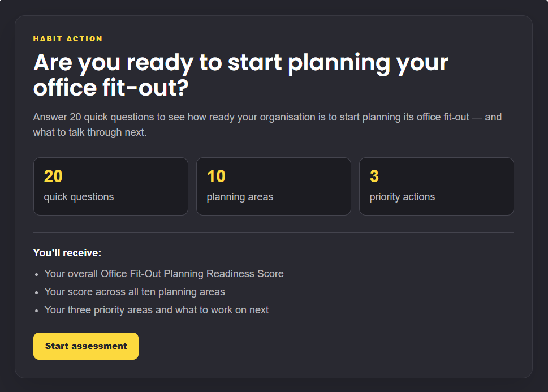Image resolution: width=548 pixels, height=392 pixels.
Task: Click the office fit-out main heading
Action: click(240, 75)
